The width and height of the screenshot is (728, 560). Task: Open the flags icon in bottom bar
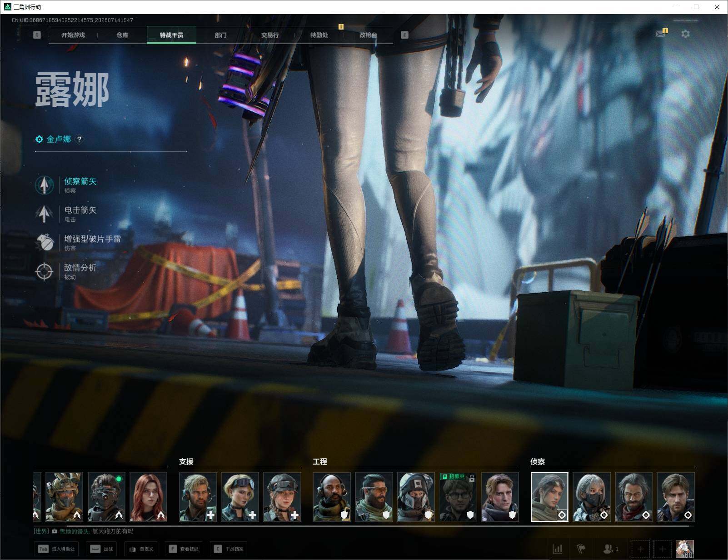[581, 549]
